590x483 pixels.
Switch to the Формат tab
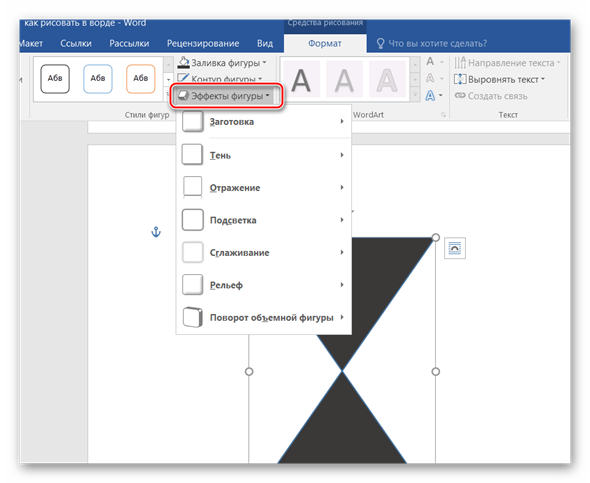[x=325, y=44]
